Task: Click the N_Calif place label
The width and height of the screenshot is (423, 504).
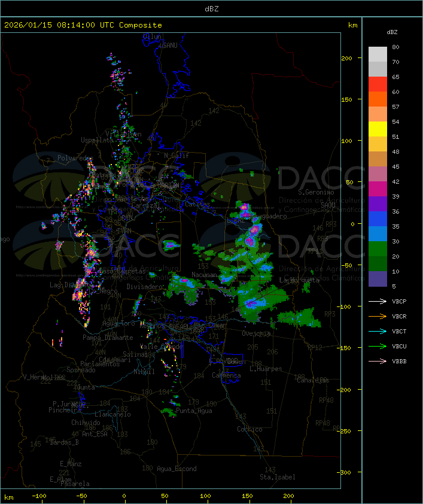Action: pyautogui.click(x=176, y=156)
